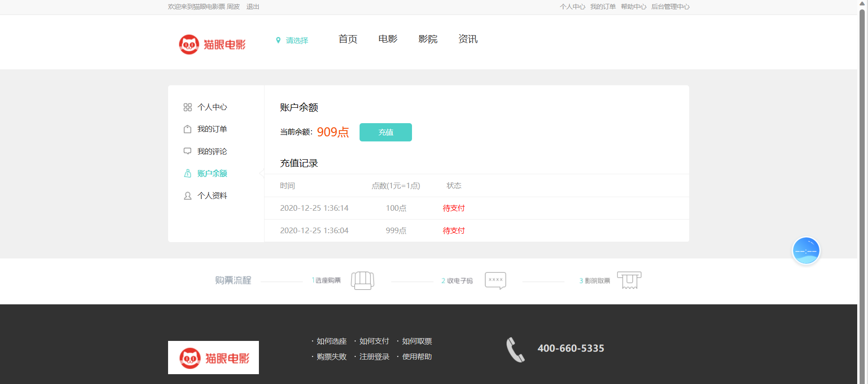Open the 影院 navigation tab
868x384 pixels.
428,39
